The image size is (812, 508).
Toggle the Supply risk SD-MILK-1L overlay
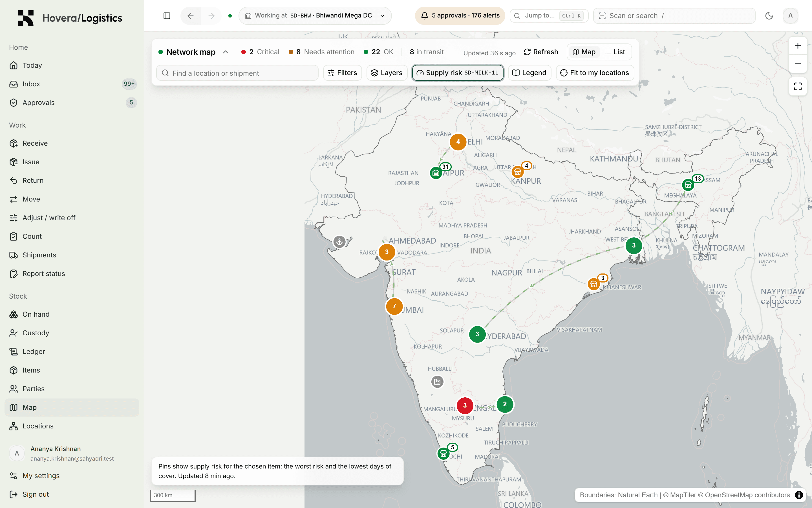point(458,73)
